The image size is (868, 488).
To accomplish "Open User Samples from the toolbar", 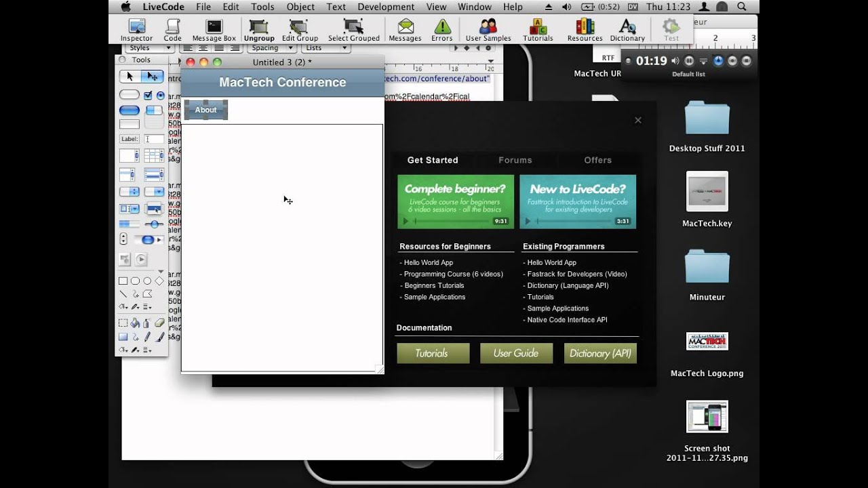I will coord(488,30).
